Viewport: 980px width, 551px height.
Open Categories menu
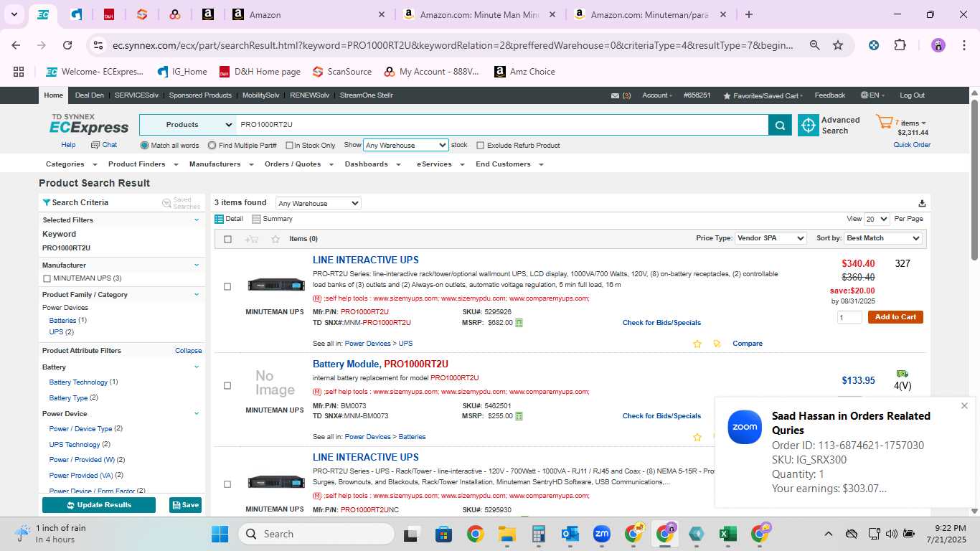click(71, 164)
